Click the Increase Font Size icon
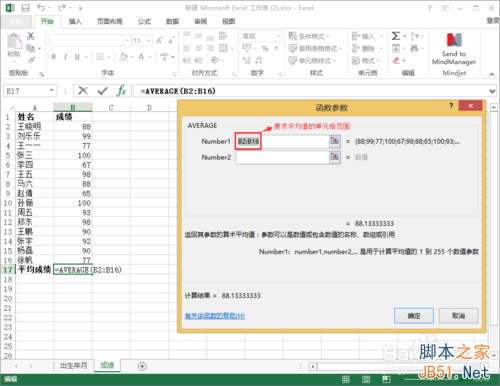 [159, 41]
